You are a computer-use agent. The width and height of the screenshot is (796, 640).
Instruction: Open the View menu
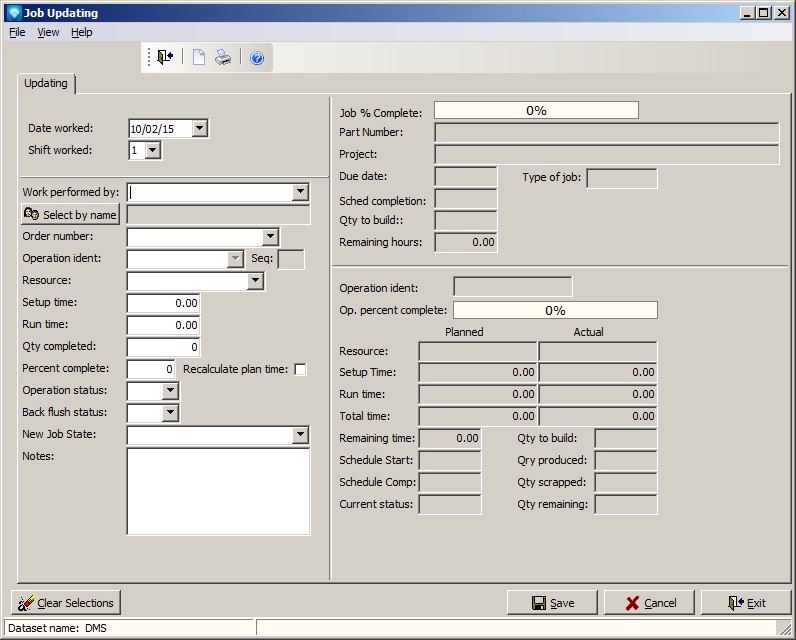coord(48,32)
